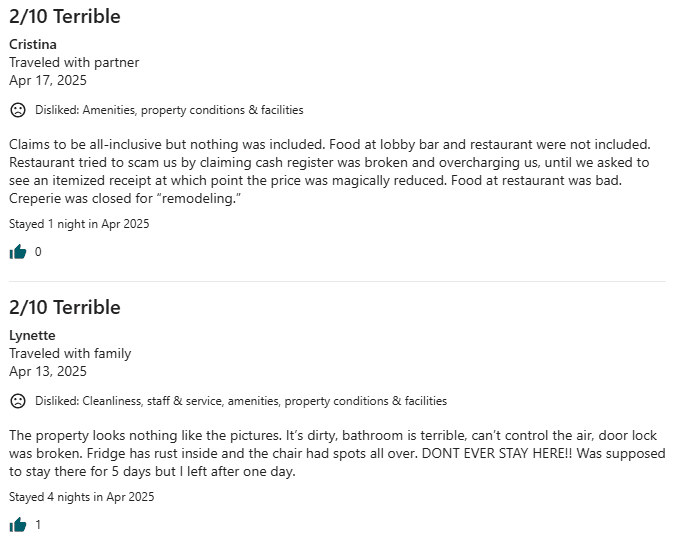Click Cristina's review text about all-inclusive claims
Image resolution: width=682 pixels, height=544 pixels.
[x=330, y=171]
